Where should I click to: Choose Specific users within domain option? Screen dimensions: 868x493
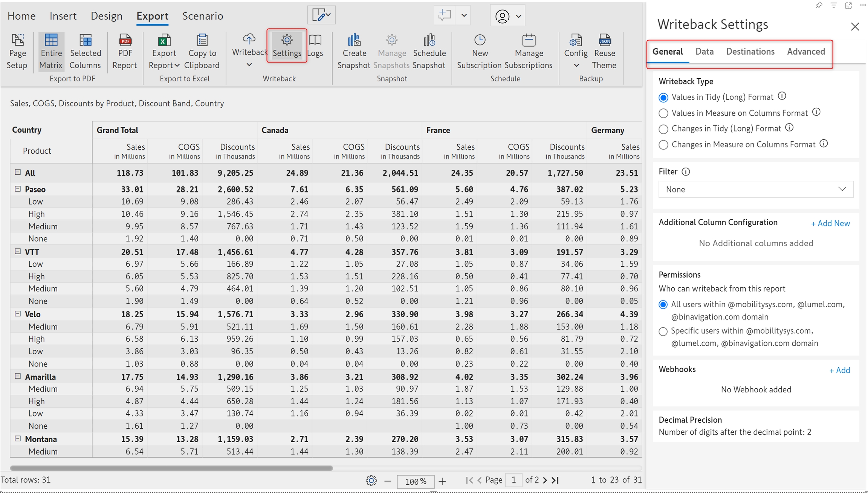pyautogui.click(x=663, y=331)
